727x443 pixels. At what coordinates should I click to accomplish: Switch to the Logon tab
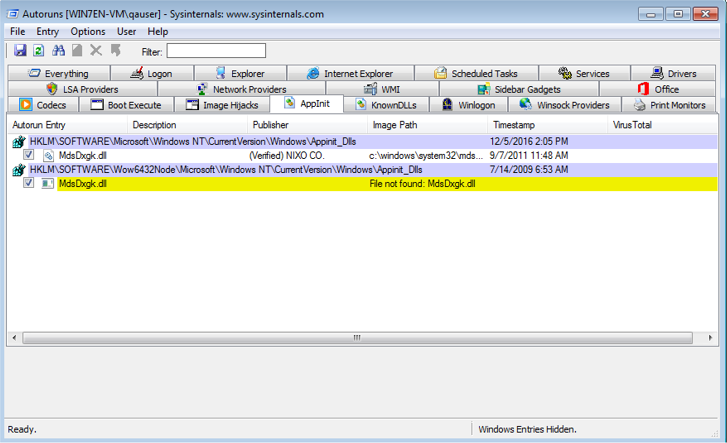tap(152, 73)
